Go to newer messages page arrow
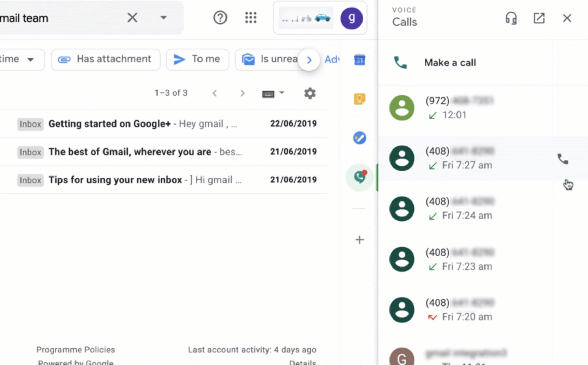 click(x=215, y=93)
